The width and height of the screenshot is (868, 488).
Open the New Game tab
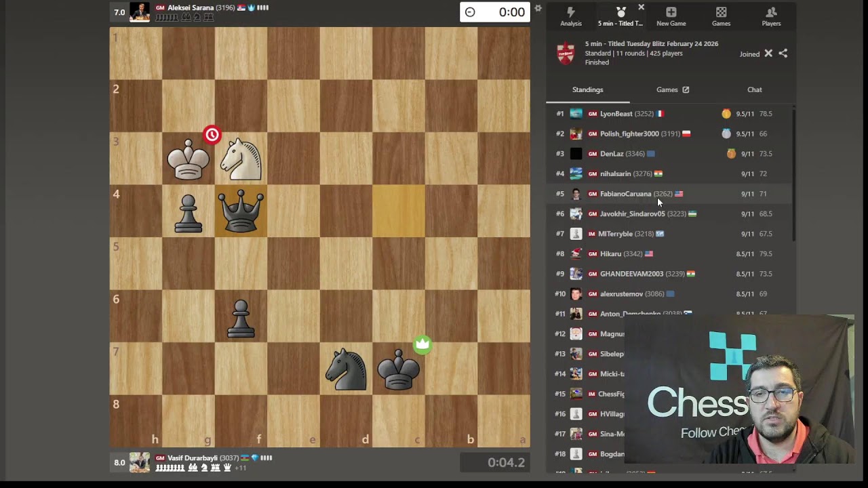671,16
